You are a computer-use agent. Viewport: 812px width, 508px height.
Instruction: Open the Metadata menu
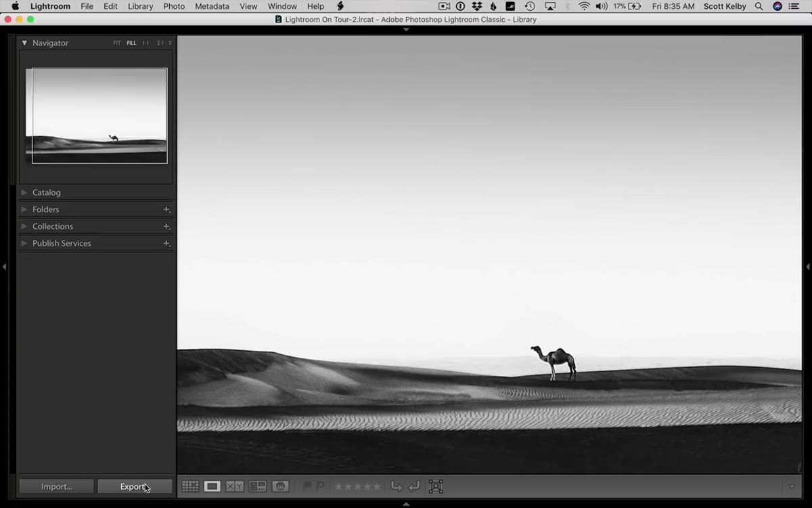click(212, 6)
